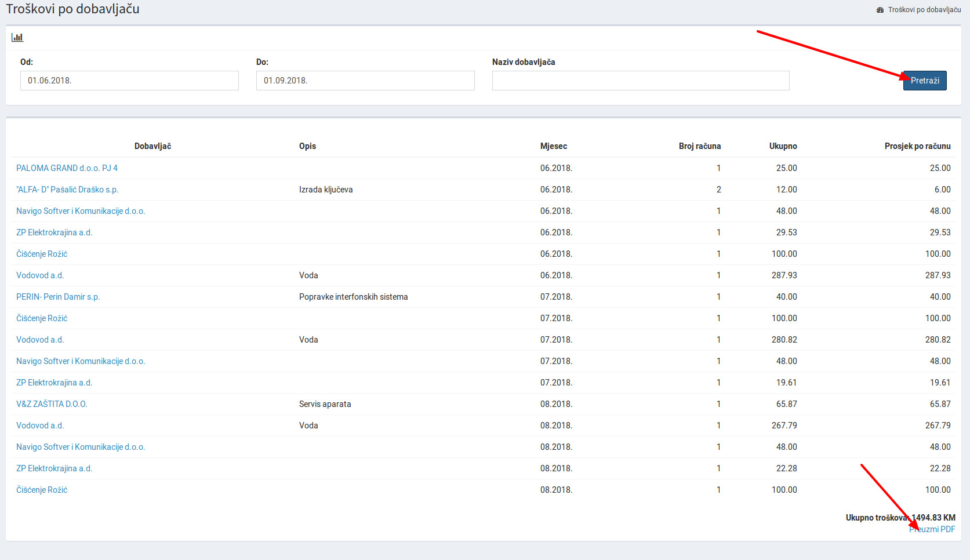Click the bar chart icon
The width and height of the screenshot is (970, 560).
(17, 38)
